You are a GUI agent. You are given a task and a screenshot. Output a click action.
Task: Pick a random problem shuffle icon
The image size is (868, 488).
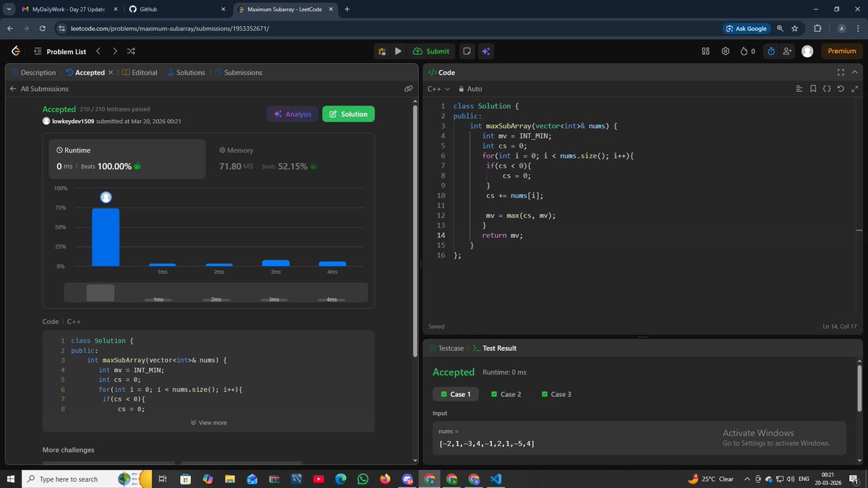[131, 51]
